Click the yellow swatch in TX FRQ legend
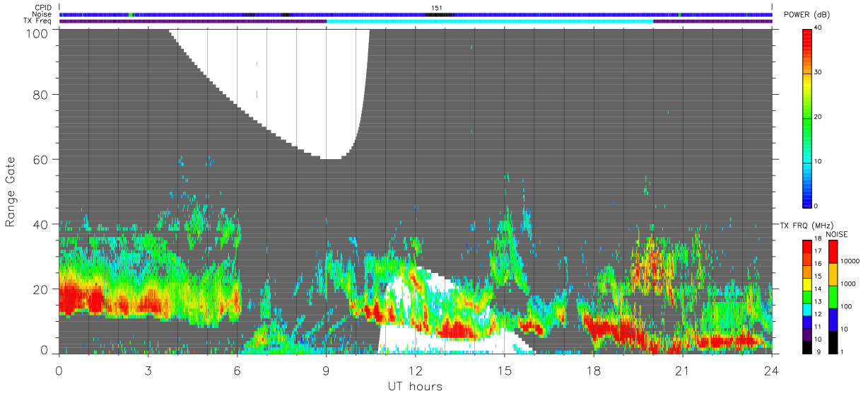868x401 pixels. tap(807, 283)
